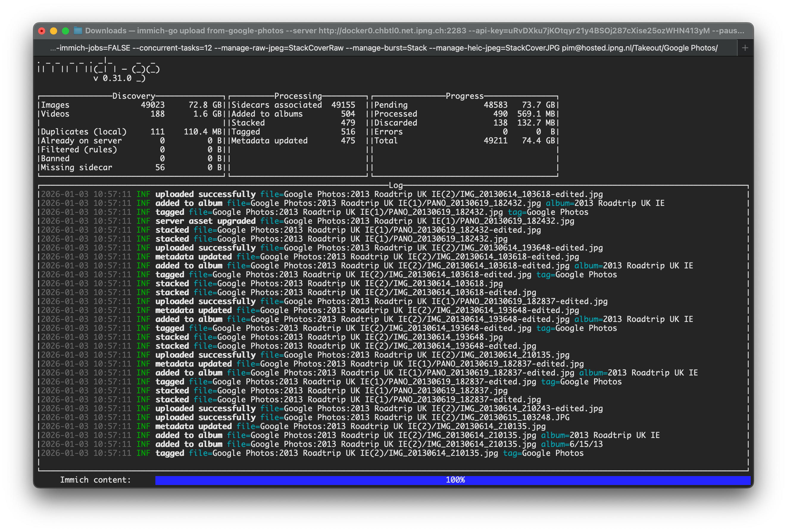This screenshot has width=787, height=532.
Task: Click the Duplicates (local) row
Action: point(83,132)
